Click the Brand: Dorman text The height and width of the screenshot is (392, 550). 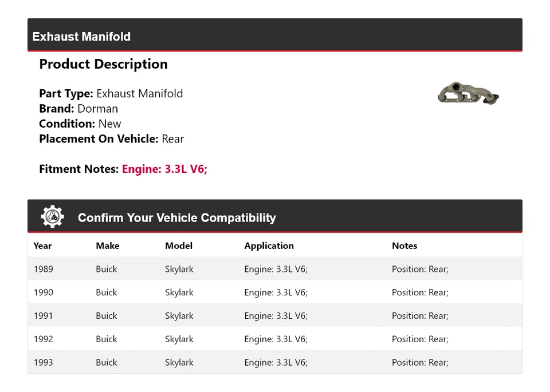(x=78, y=109)
